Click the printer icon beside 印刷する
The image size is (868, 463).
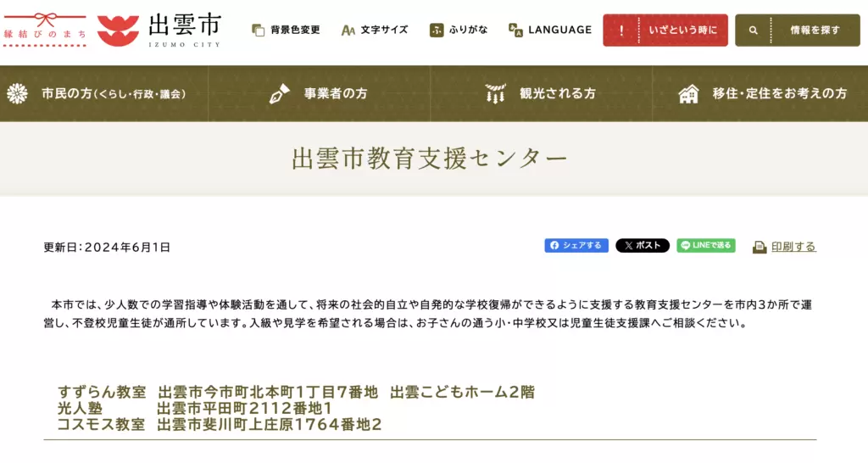759,247
